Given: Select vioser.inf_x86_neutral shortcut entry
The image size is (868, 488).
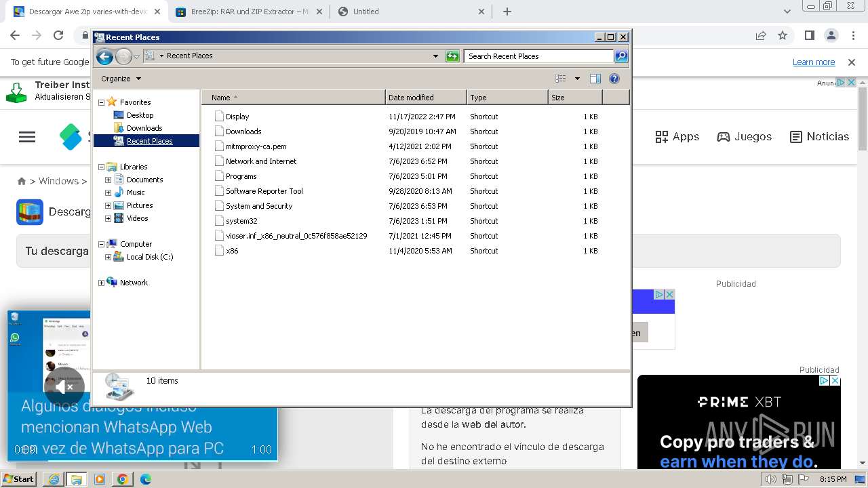Looking at the screenshot, I should pyautogui.click(x=296, y=236).
